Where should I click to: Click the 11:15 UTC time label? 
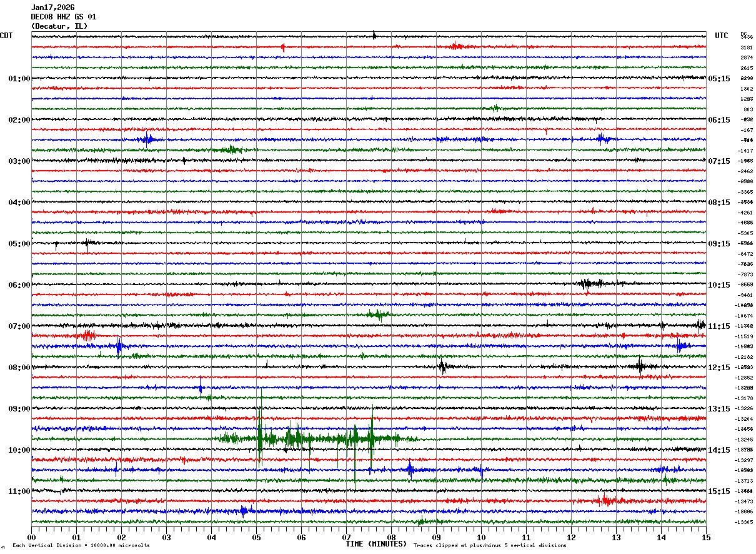point(719,326)
